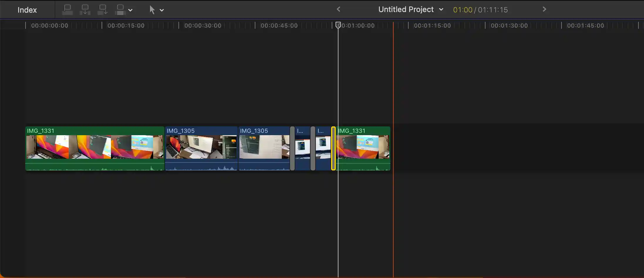Click the yellow selected edit point
Screen dimensions: 644x278
tap(333, 148)
